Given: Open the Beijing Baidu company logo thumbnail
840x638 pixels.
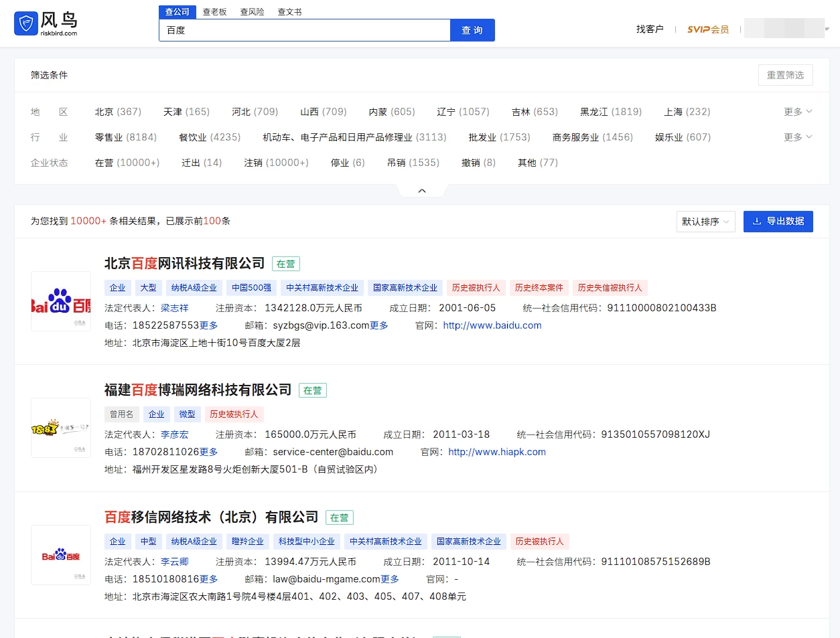Looking at the screenshot, I should click(61, 301).
